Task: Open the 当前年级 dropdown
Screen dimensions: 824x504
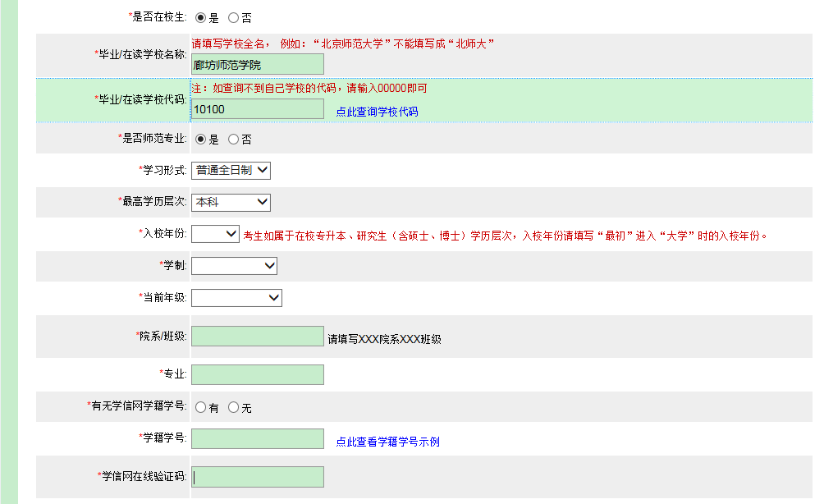Action: point(236,297)
